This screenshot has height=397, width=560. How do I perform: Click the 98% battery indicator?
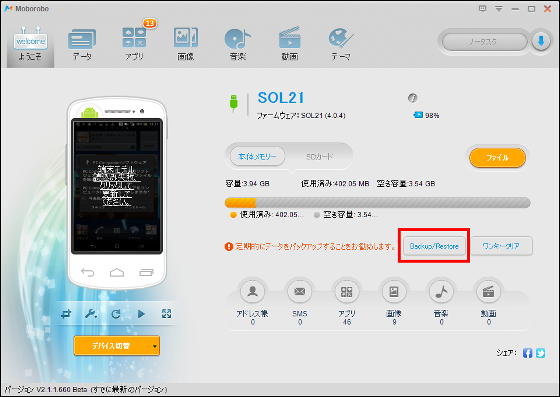426,115
